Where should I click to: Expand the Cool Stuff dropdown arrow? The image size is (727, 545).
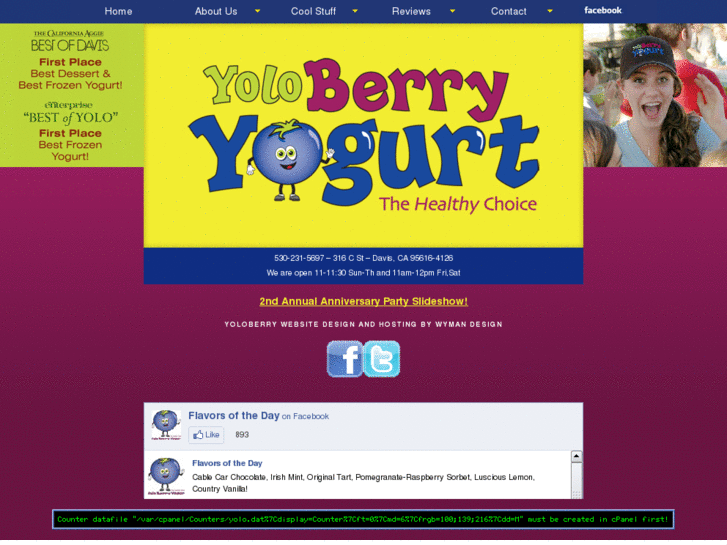point(355,11)
